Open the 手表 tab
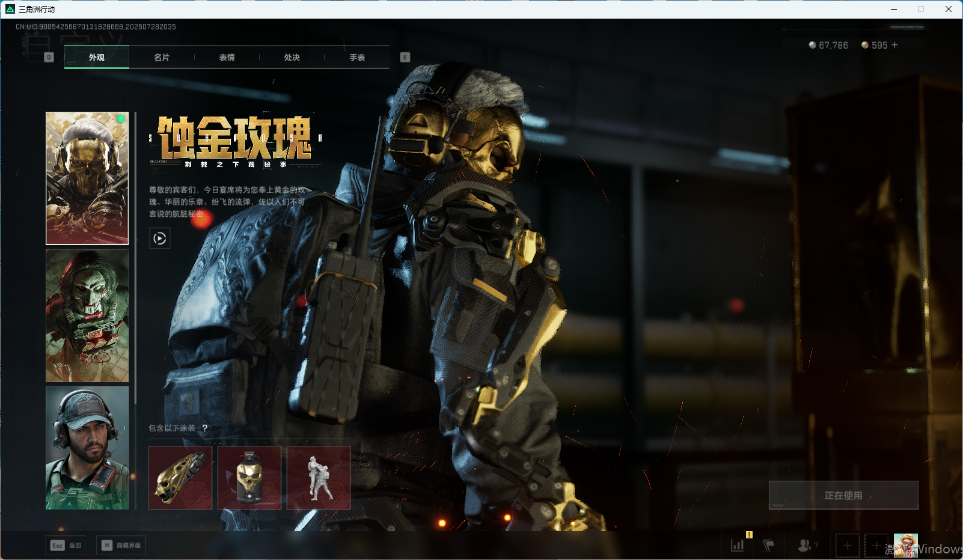Viewport: 963px width, 560px height. 357,58
